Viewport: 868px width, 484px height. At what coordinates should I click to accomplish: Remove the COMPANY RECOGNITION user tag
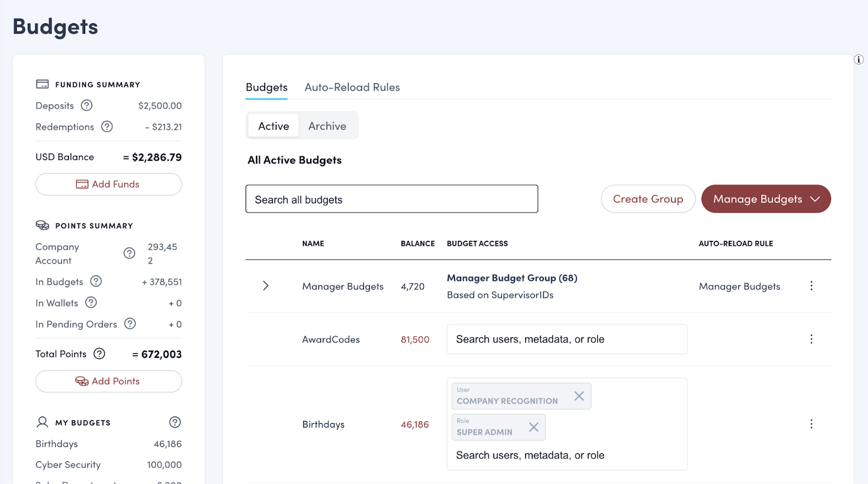point(579,396)
